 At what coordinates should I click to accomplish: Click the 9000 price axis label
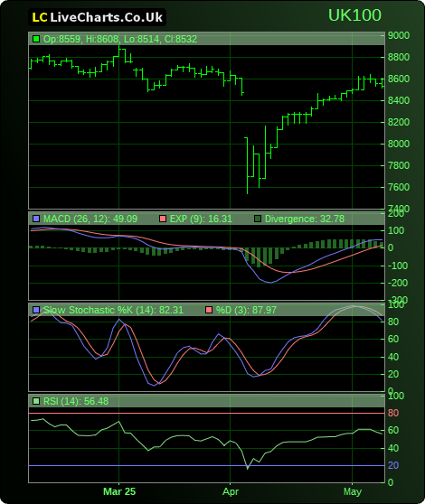pos(399,35)
